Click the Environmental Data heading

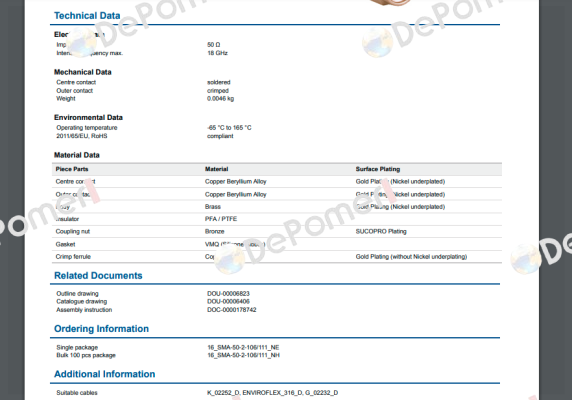coord(88,117)
